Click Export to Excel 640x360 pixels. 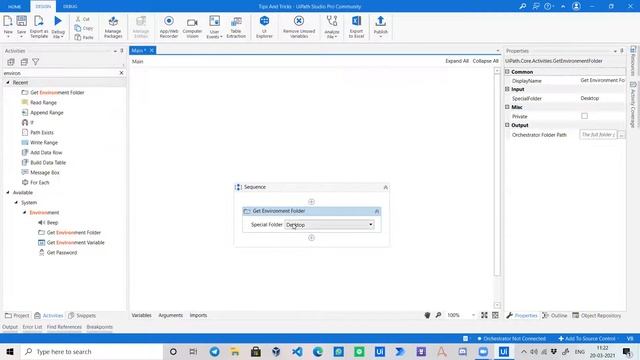tap(356, 27)
